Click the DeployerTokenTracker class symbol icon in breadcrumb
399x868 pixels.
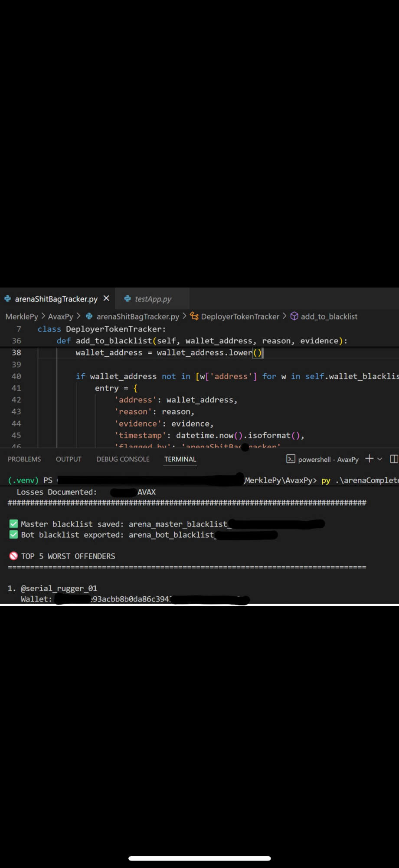194,316
